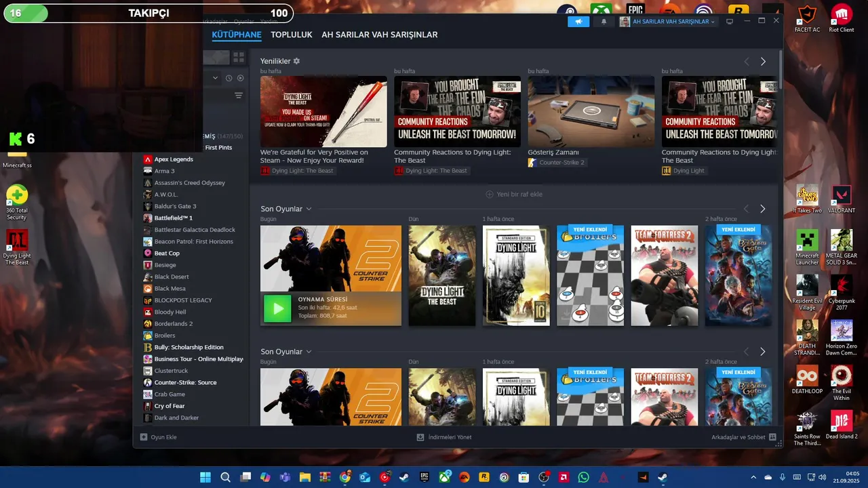Go to KÜTÜPHANE tab
This screenshot has height=488, width=868.
(x=237, y=35)
